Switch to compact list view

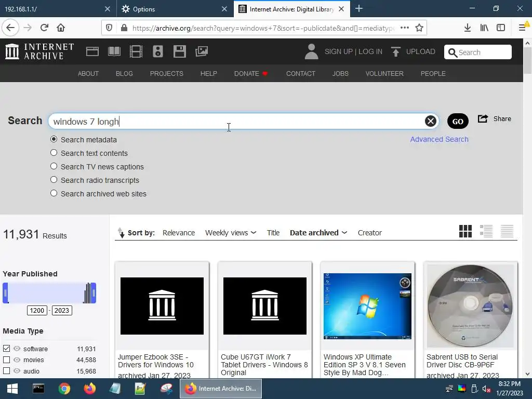[x=507, y=231]
